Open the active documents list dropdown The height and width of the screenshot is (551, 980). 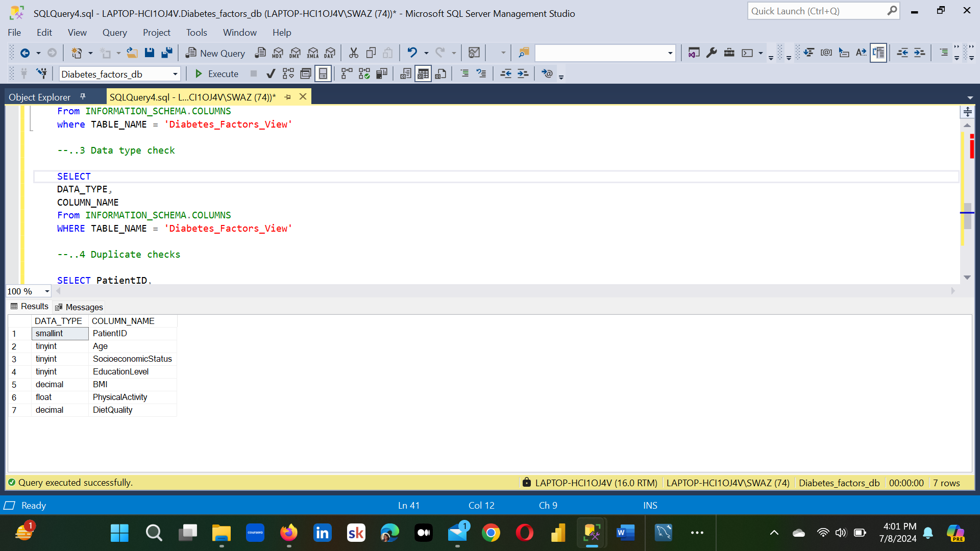point(970,97)
